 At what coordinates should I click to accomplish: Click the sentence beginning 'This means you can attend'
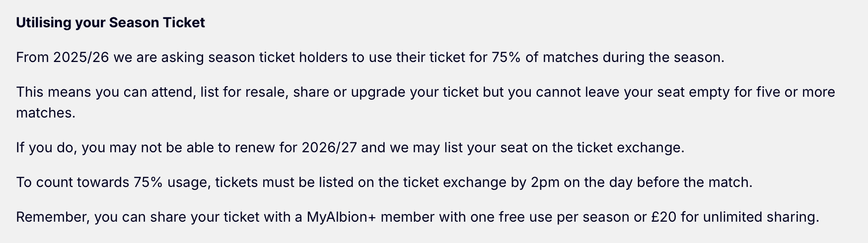(x=426, y=103)
